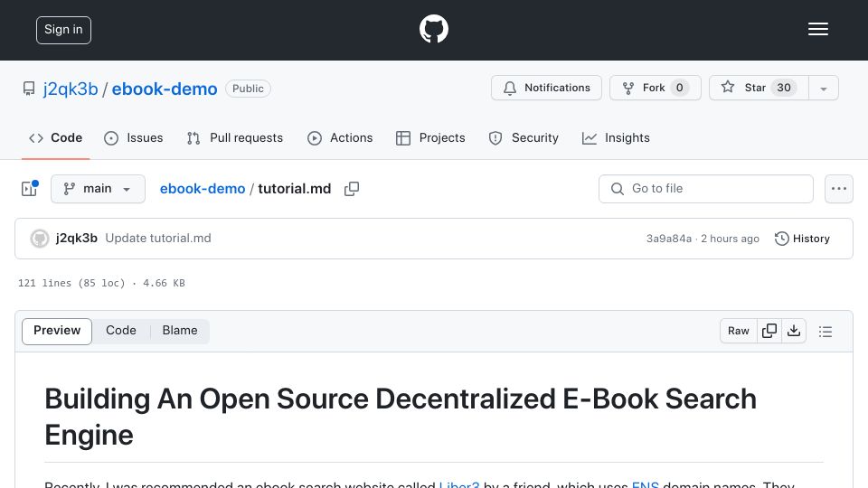Click the j2qk3b commit author avatar
Screen dimensions: 868x488
[x=39, y=239]
